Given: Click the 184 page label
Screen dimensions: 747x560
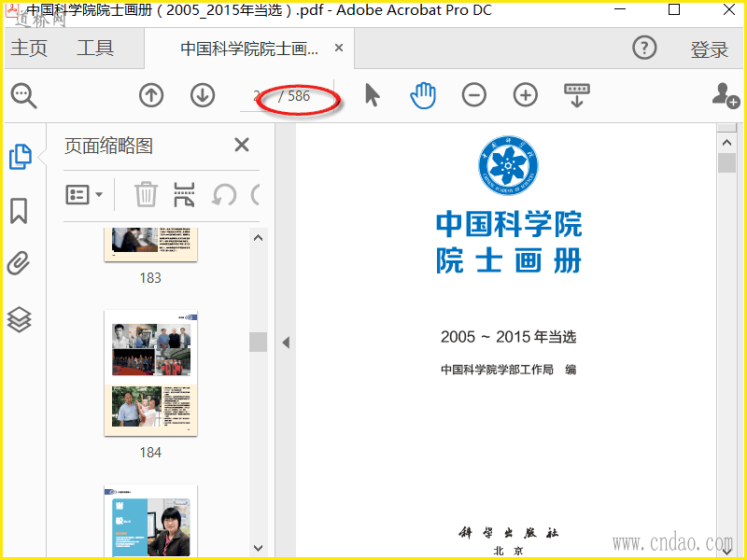Looking at the screenshot, I should point(150,453).
